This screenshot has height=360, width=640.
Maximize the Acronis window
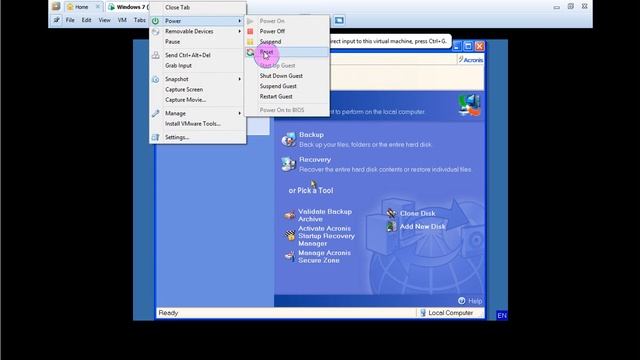468,46
